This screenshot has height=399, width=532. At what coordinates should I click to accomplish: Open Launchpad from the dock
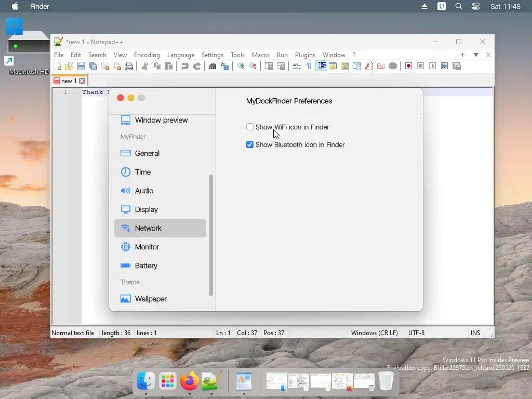(x=168, y=381)
